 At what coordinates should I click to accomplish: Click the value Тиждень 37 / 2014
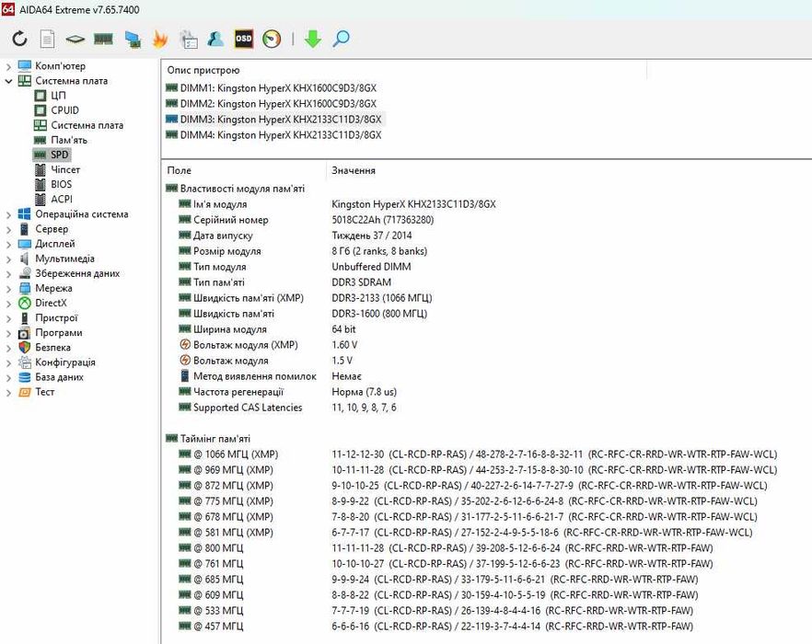click(x=371, y=236)
